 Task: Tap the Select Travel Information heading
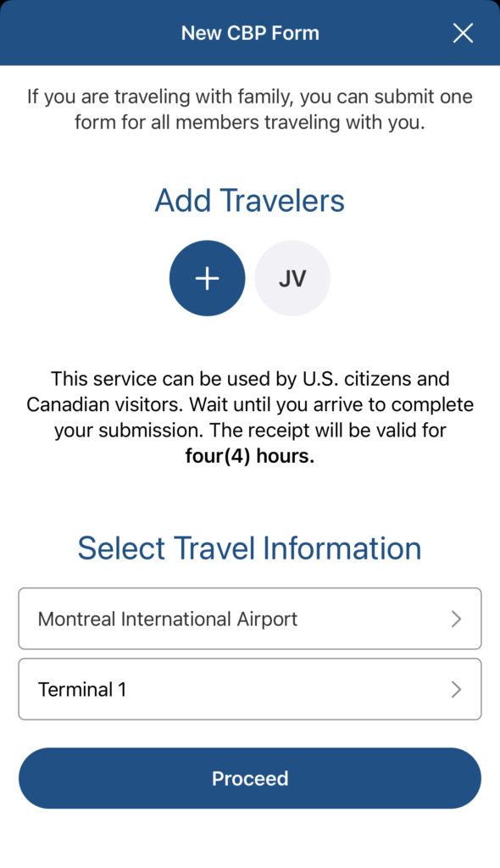[x=250, y=548]
